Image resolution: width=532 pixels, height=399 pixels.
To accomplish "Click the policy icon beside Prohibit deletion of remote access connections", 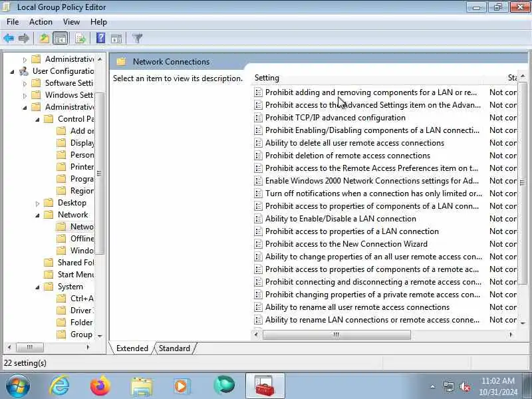I will pos(258,156).
